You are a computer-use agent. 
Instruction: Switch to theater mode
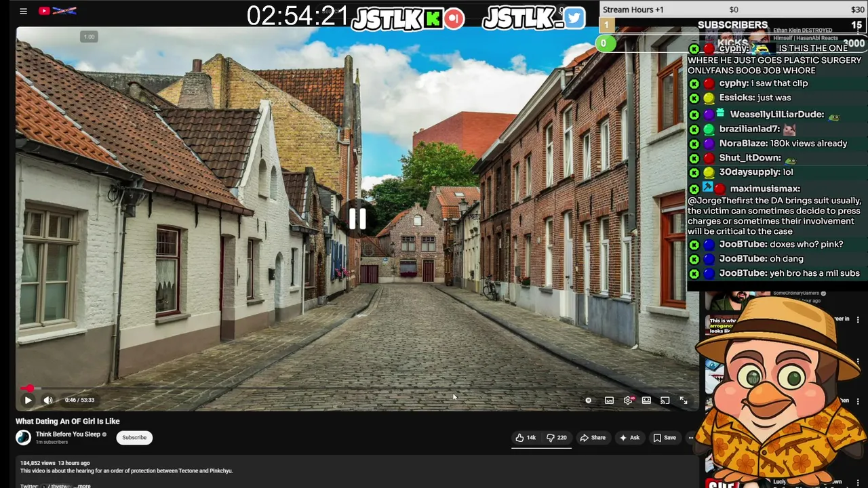pyautogui.click(x=646, y=401)
